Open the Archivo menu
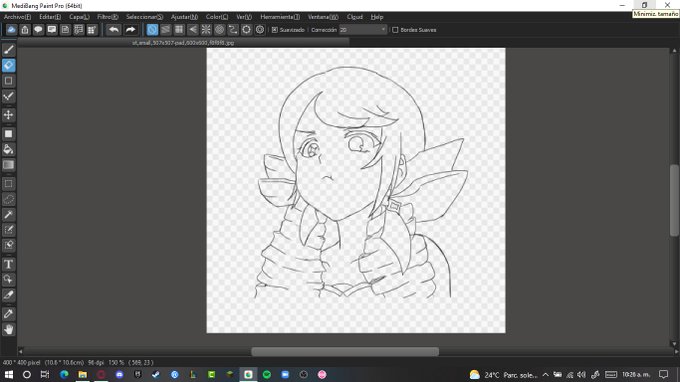 [x=17, y=17]
